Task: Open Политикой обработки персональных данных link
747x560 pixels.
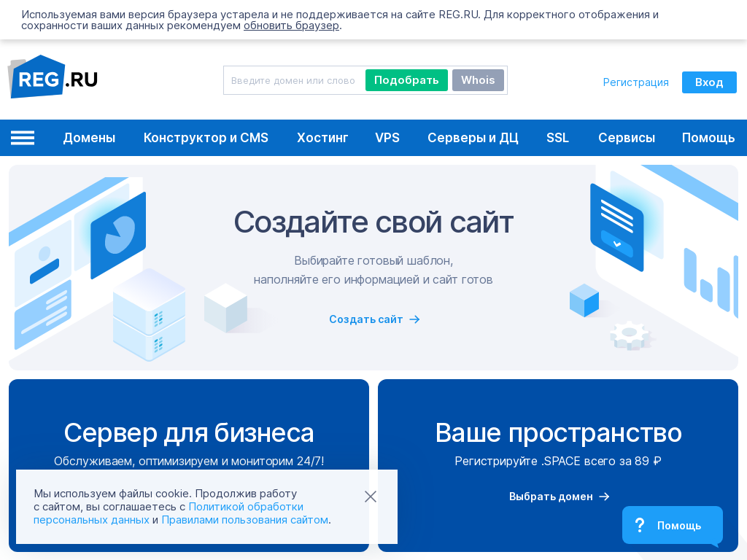Action: point(169,513)
